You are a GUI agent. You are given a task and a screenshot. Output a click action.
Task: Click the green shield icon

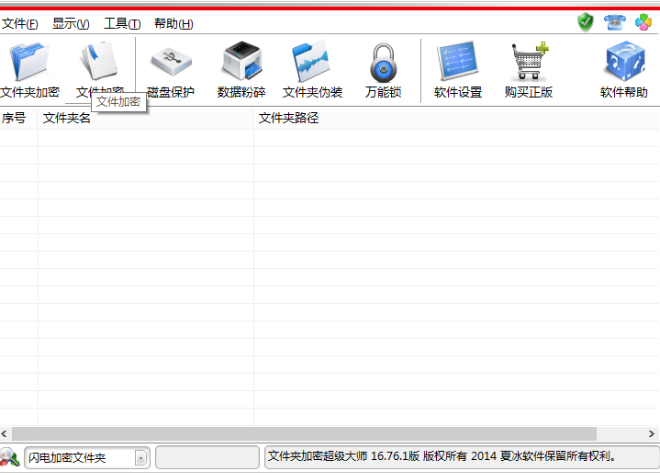pyautogui.click(x=585, y=22)
